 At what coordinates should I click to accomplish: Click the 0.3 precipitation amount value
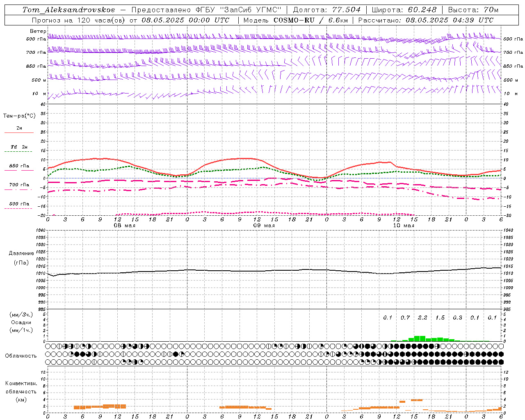pos(457,317)
